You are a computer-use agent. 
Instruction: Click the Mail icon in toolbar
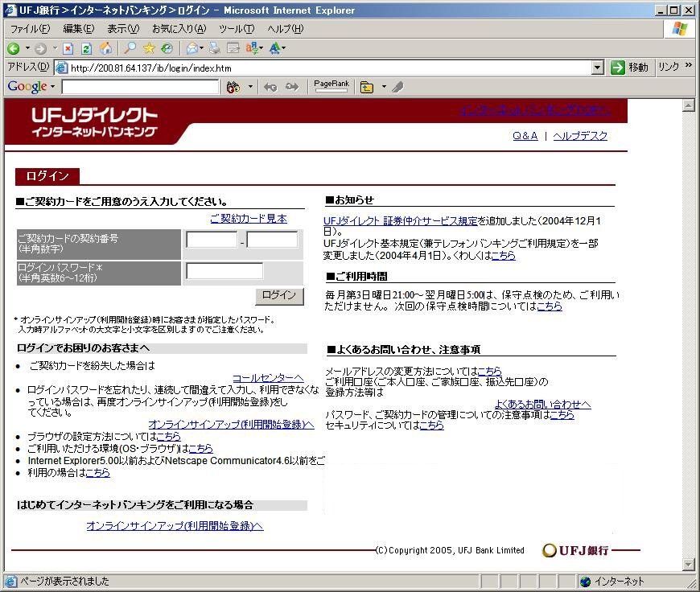click(192, 48)
